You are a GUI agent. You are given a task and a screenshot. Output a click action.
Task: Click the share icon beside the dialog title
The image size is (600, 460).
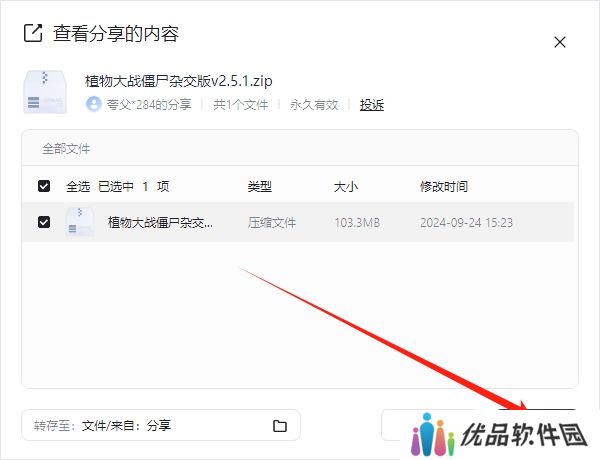pyautogui.click(x=33, y=33)
